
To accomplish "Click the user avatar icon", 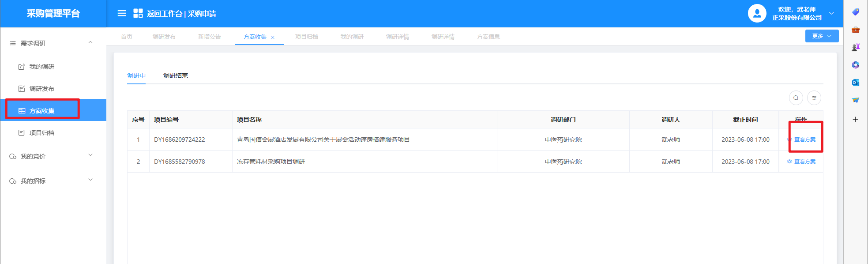I will [757, 13].
